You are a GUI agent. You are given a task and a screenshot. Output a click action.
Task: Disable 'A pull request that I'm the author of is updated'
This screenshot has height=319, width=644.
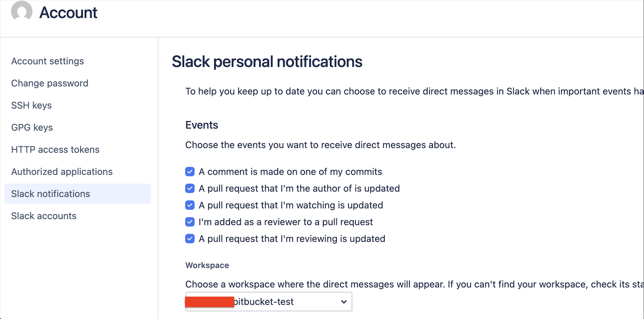point(190,188)
